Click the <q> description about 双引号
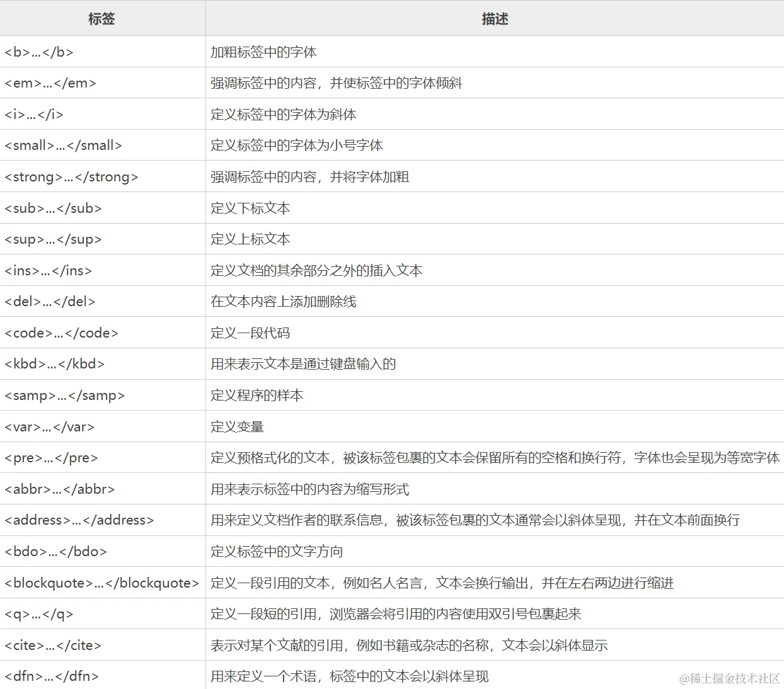 [x=396, y=614]
